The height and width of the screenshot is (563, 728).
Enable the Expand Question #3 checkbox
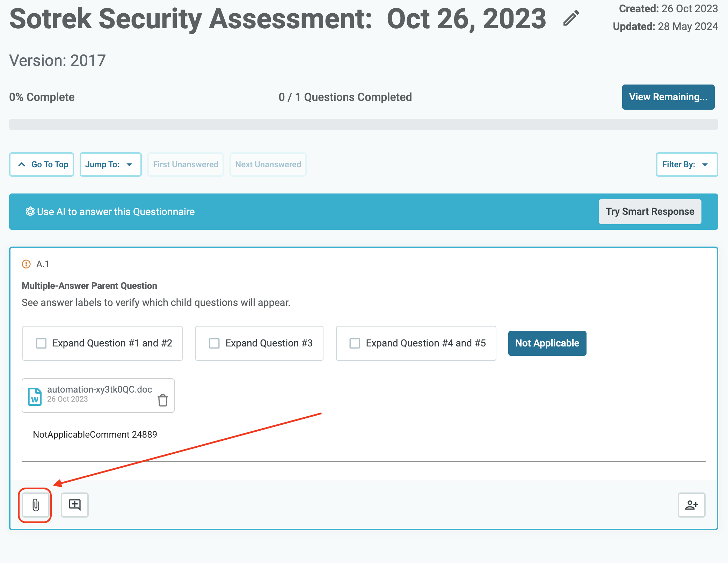click(x=214, y=343)
